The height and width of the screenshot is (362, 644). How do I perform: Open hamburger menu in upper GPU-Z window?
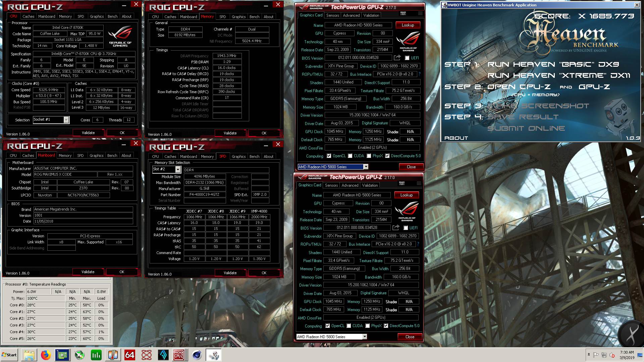420,13
